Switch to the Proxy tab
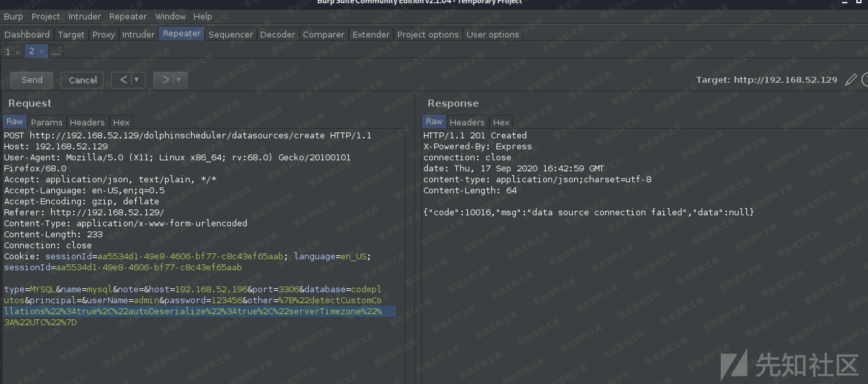Viewport: 868px width, 384px height. [x=104, y=34]
